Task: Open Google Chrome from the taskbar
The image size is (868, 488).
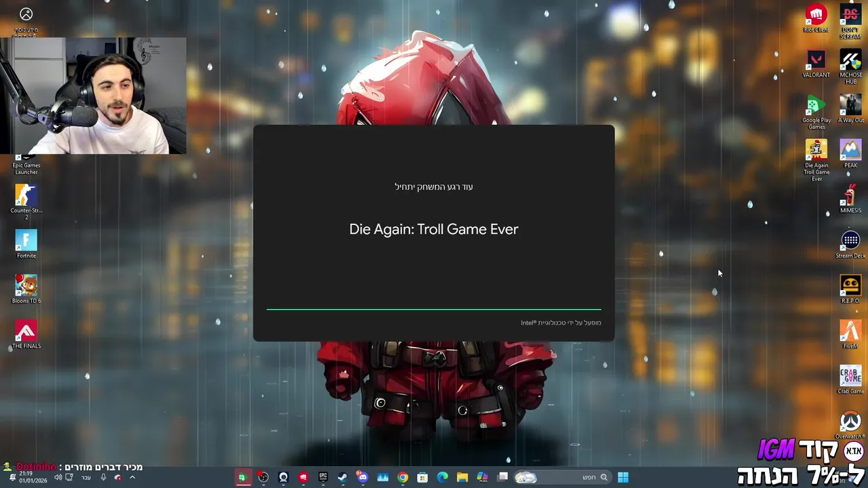Action: pyautogui.click(x=402, y=477)
